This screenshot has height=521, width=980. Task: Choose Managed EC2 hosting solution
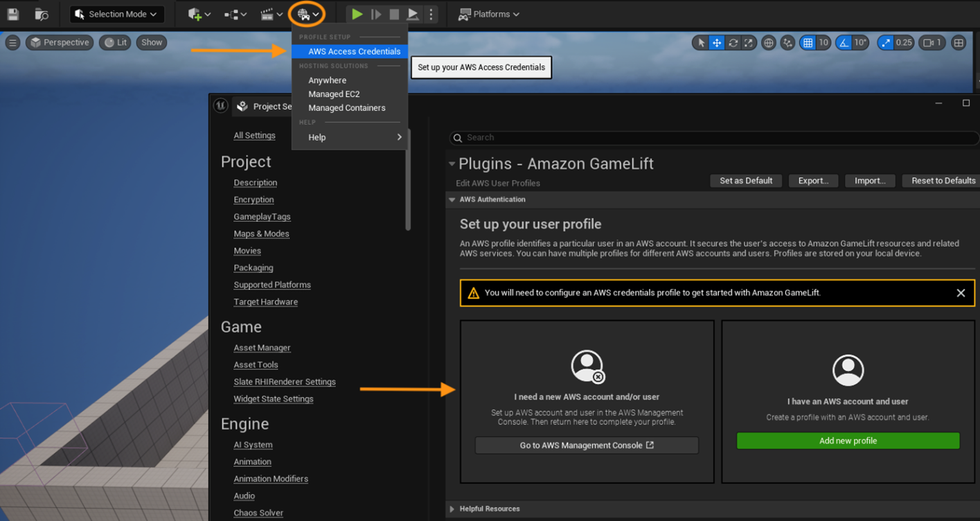[x=350, y=94]
